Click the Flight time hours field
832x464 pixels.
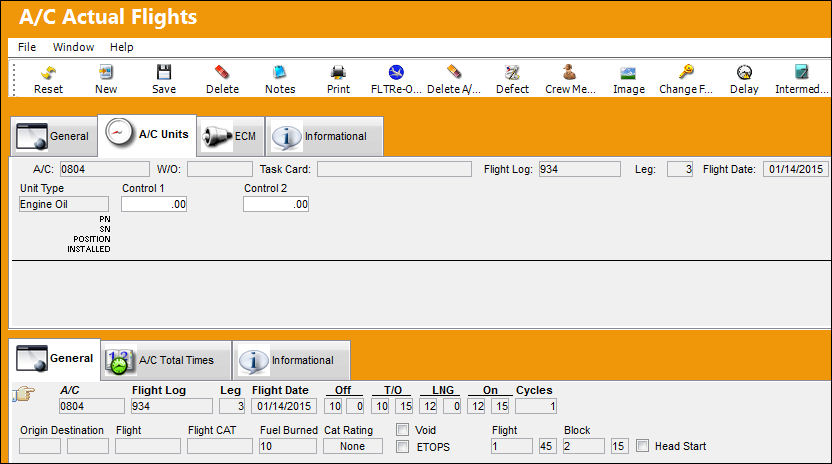(512, 446)
